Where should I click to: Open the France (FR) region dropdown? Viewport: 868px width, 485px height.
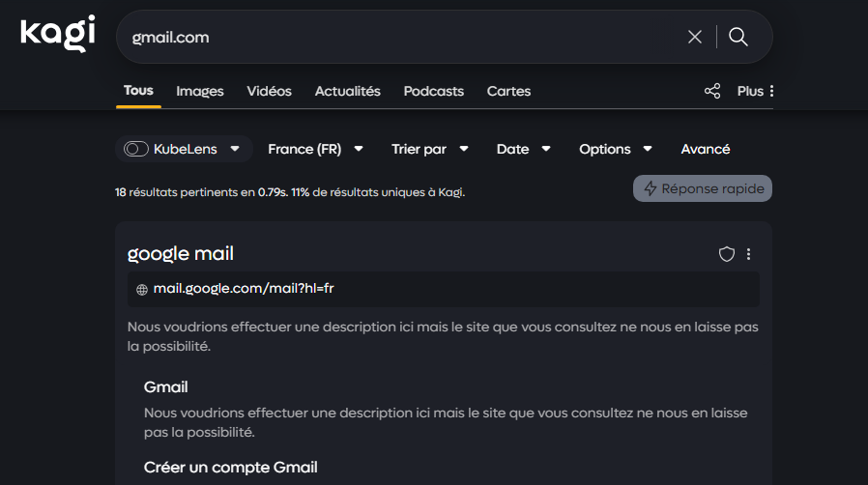[x=315, y=149]
